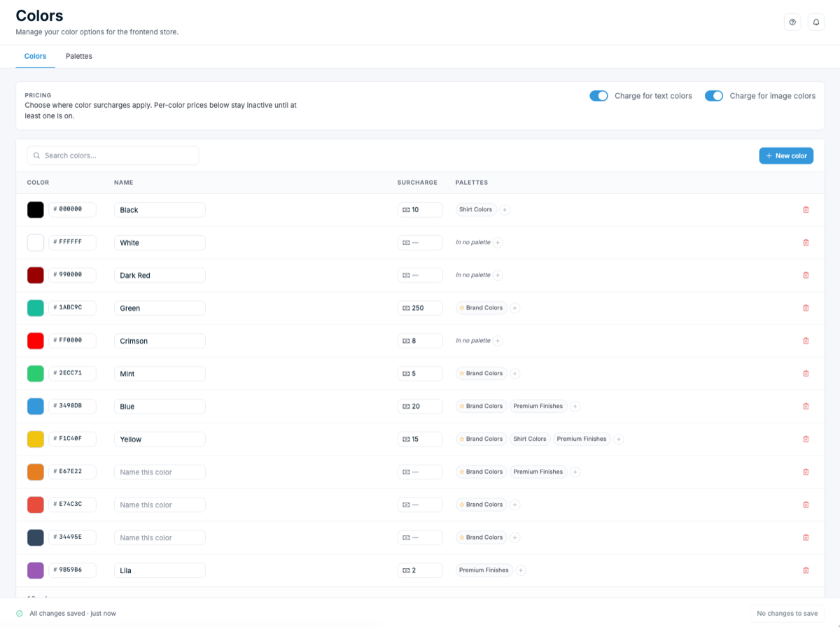Delete the Dark Red color row
The image size is (840, 627).
tap(806, 275)
